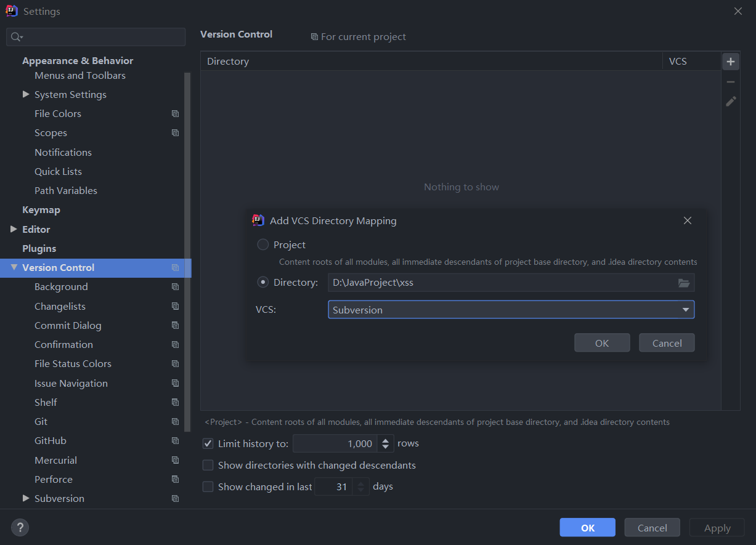Click Cancel in Add VCS Directory Mapping dialog
Viewport: 756px width, 545px height.
click(667, 343)
